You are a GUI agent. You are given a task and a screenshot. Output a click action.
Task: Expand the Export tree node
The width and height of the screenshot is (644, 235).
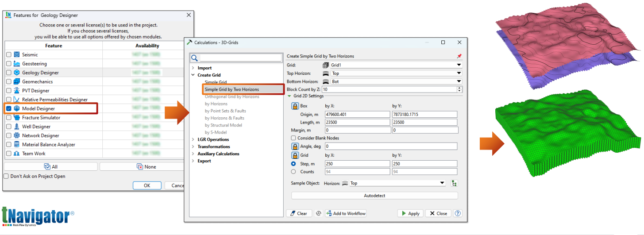tap(193, 161)
